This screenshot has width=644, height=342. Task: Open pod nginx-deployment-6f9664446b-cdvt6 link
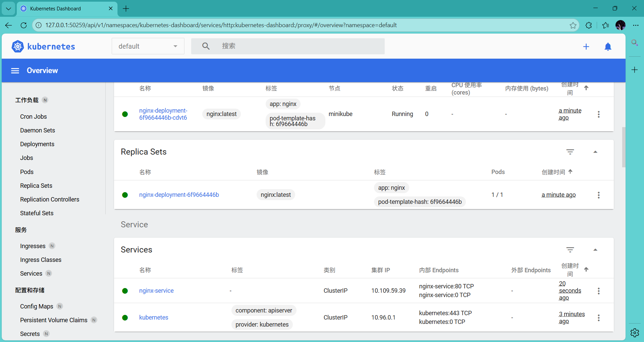163,114
